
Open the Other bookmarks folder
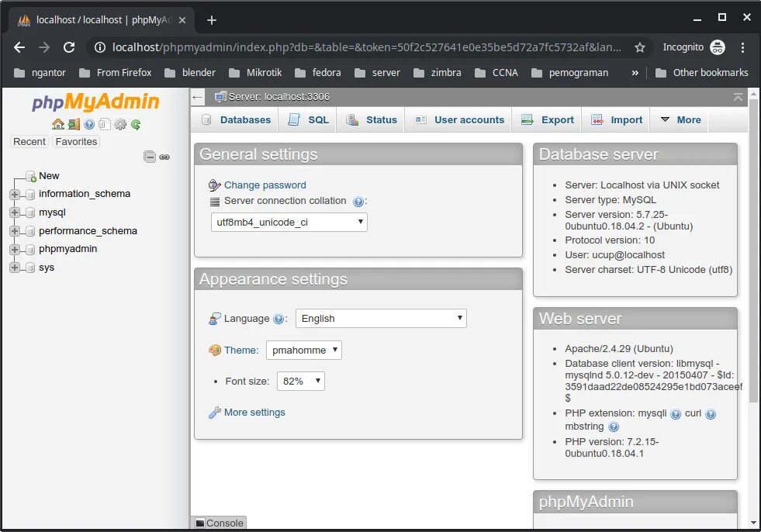tap(702, 73)
